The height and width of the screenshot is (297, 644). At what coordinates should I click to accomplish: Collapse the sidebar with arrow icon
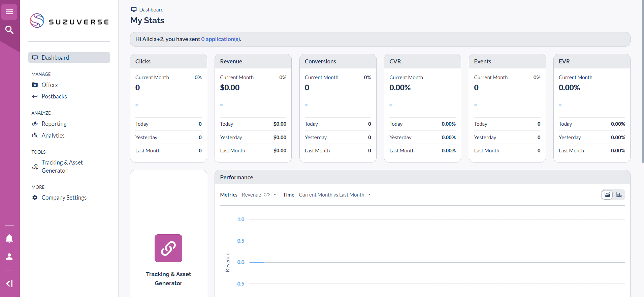(9, 284)
